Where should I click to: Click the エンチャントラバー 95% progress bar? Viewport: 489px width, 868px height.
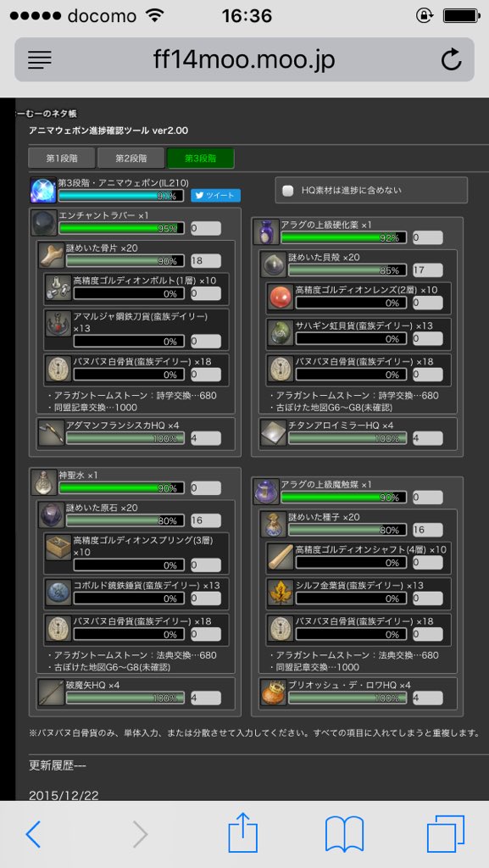[122, 228]
